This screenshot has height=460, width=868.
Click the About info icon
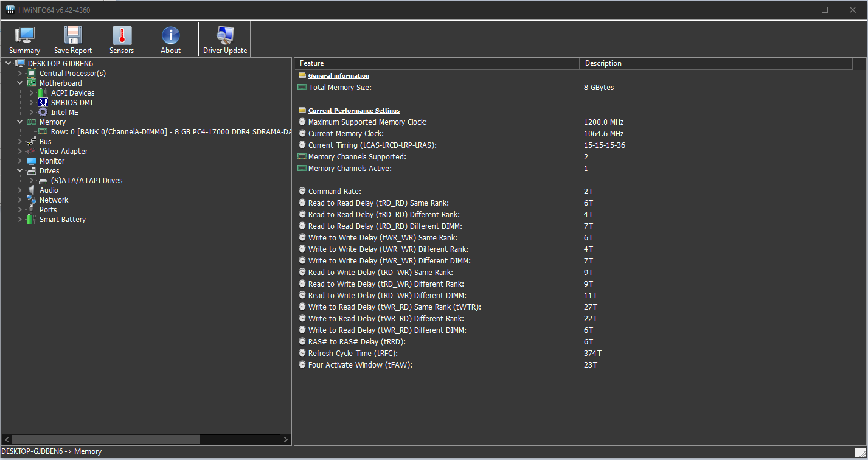tap(170, 35)
